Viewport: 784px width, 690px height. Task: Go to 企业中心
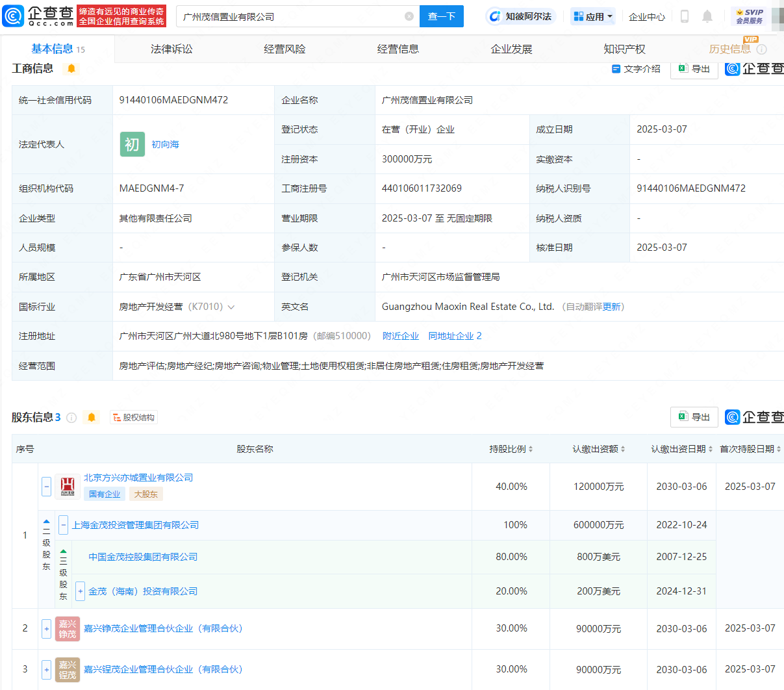(x=646, y=17)
